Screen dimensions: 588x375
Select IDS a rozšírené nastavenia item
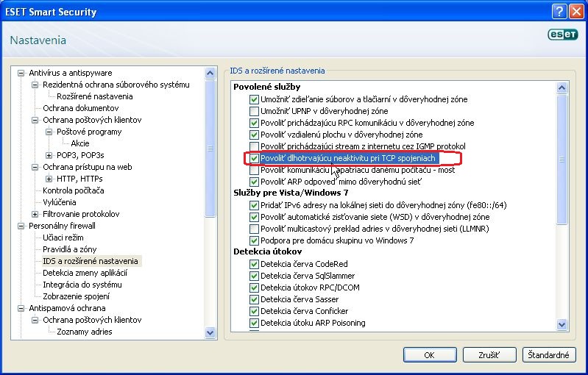91,261
